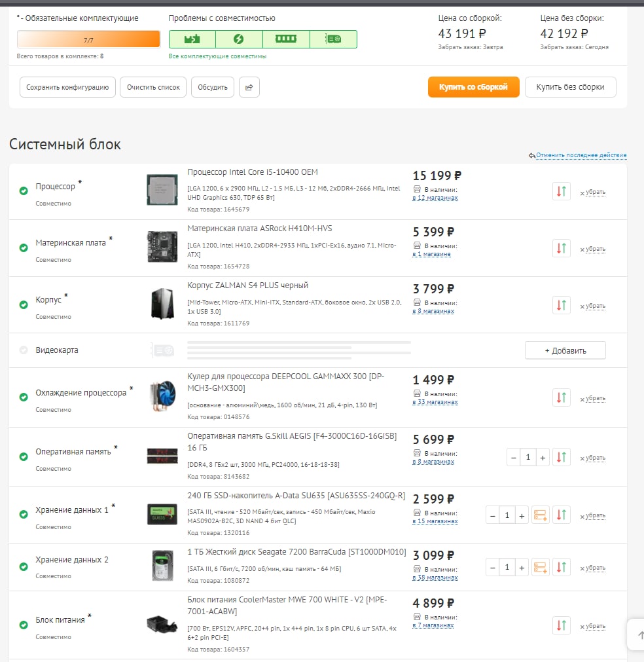Decrease Seagate hard drive quantity
This screenshot has height=662, width=644.
[x=493, y=568]
